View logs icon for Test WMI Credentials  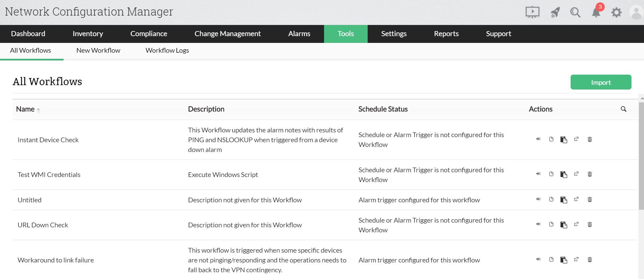[x=551, y=174]
